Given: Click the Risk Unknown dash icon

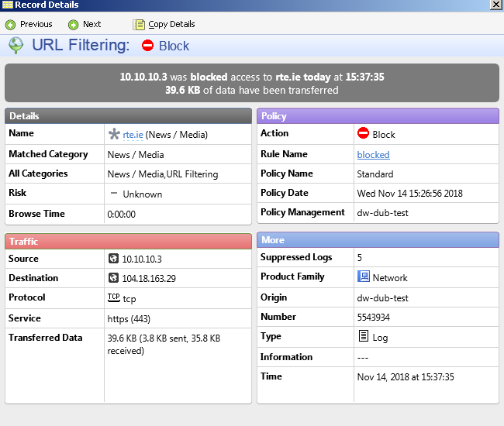Looking at the screenshot, I should tap(114, 193).
